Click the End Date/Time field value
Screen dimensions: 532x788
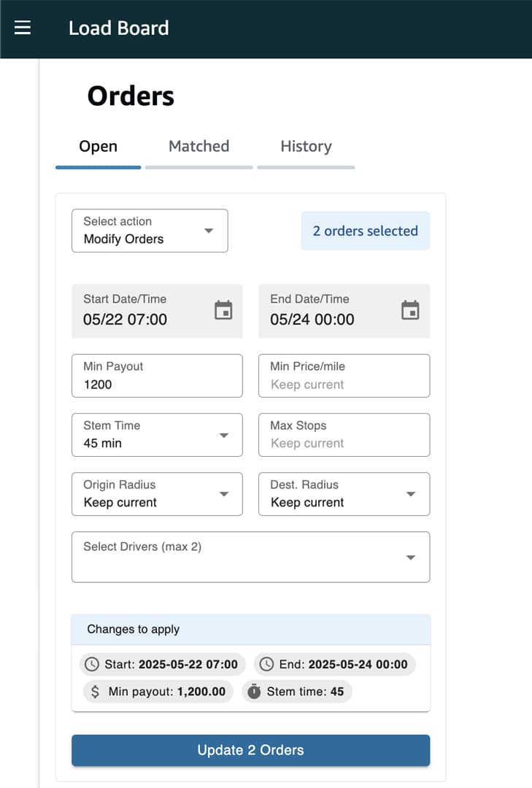point(312,320)
